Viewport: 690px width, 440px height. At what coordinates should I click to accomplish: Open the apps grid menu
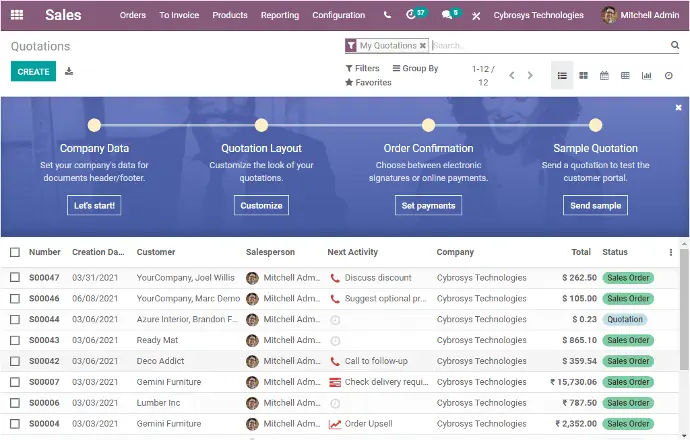coord(17,15)
